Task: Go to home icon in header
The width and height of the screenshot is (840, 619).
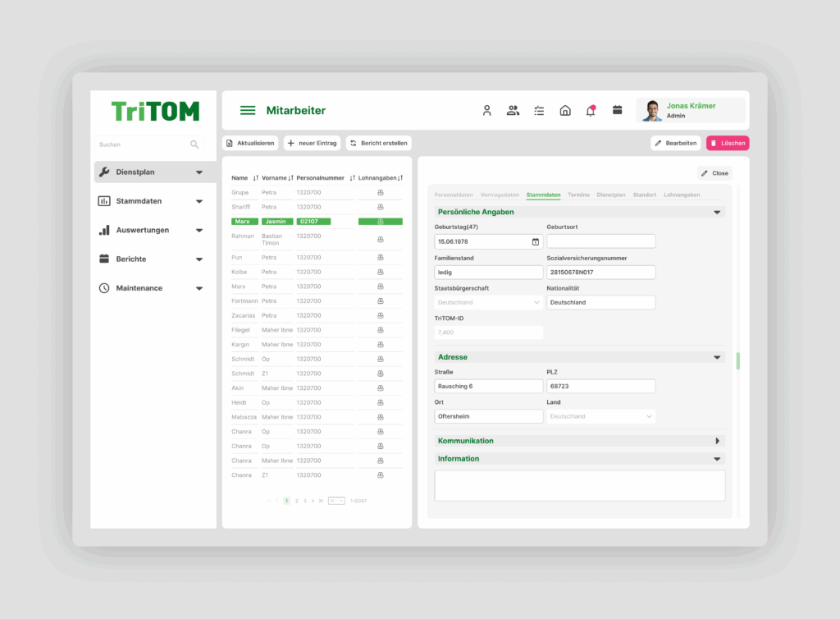Action: point(565,111)
